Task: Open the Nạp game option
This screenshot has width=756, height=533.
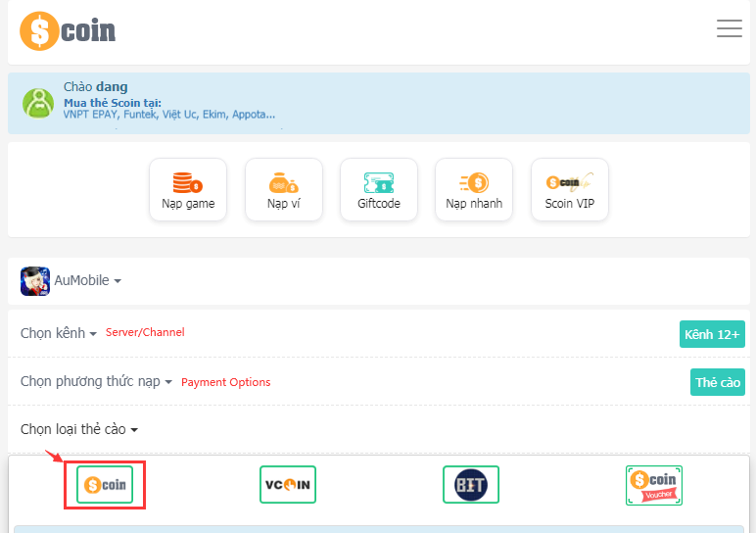Action: 188,189
